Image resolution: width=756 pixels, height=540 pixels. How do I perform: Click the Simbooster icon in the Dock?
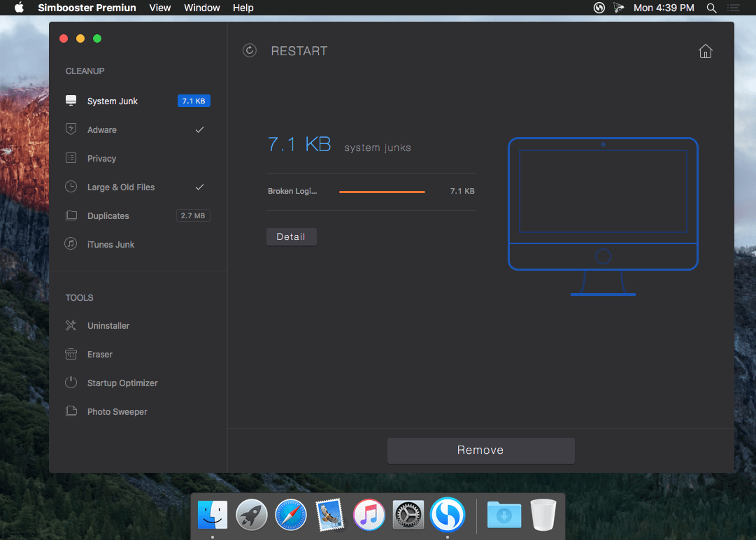click(448, 515)
